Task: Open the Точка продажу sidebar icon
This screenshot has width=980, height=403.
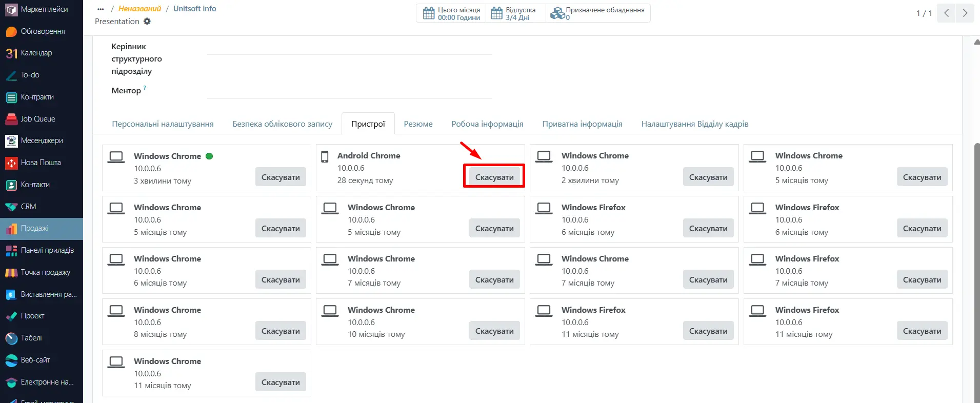Action: [x=11, y=273]
